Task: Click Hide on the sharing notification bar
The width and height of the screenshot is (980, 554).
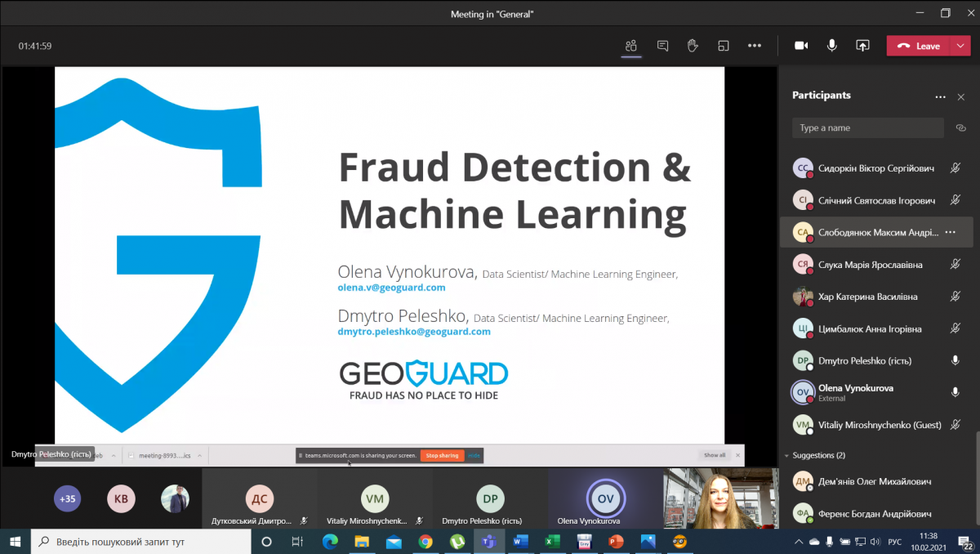Action: coord(474,455)
